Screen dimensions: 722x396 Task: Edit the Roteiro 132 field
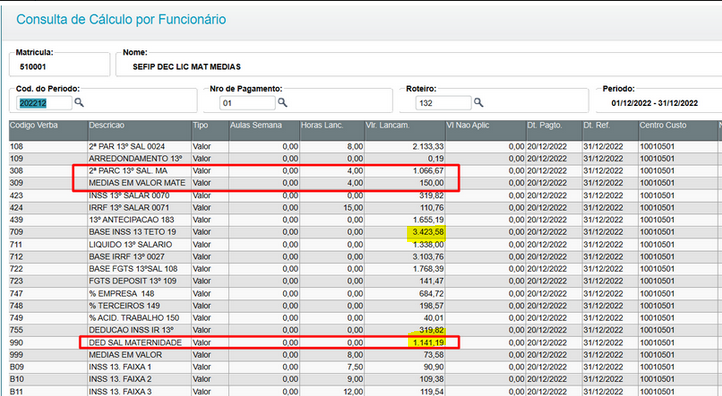point(443,103)
